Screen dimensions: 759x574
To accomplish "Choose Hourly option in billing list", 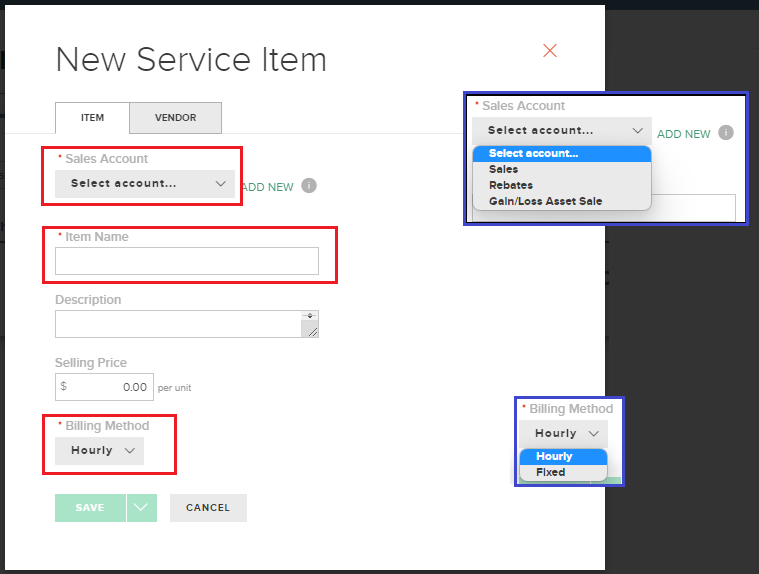I will pyautogui.click(x=563, y=456).
